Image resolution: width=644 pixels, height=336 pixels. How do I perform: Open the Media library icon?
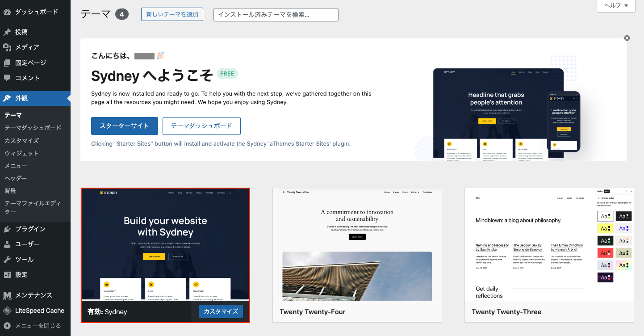click(7, 47)
